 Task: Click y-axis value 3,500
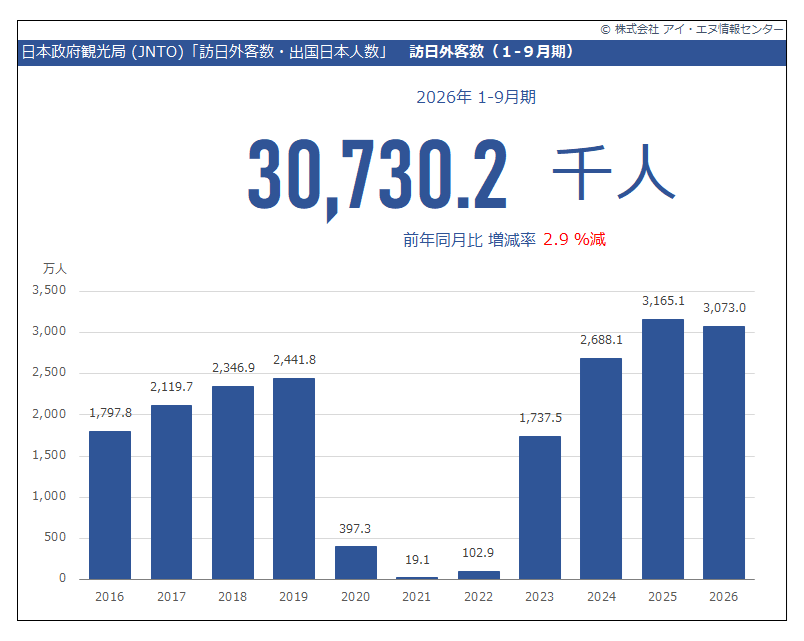[49, 290]
